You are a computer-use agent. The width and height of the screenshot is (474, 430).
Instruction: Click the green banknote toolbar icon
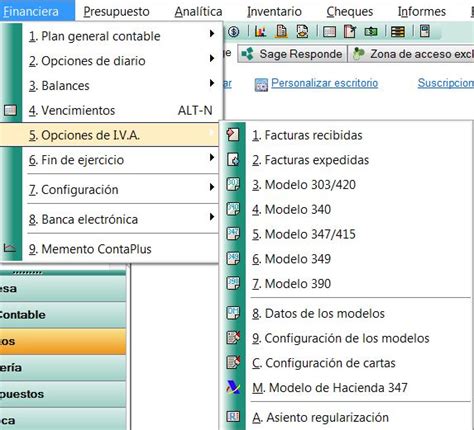point(371,32)
